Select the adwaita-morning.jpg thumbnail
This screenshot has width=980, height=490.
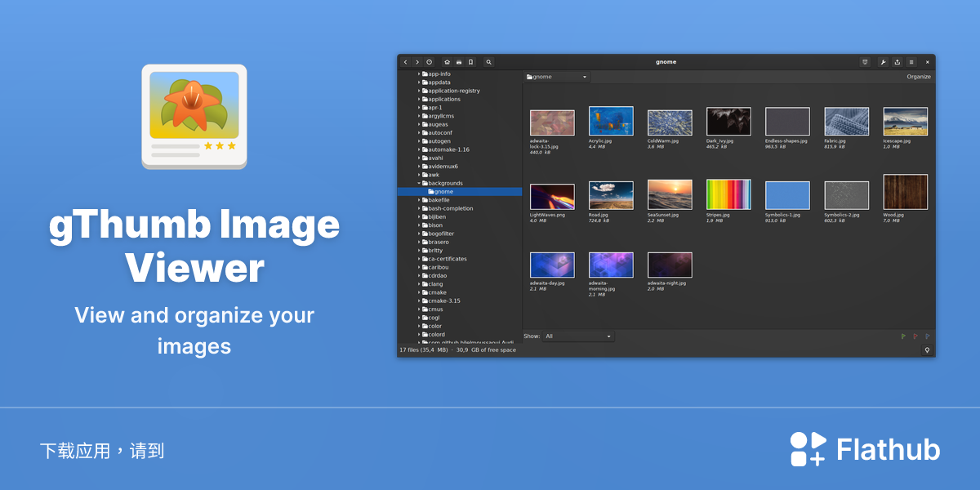pos(611,265)
